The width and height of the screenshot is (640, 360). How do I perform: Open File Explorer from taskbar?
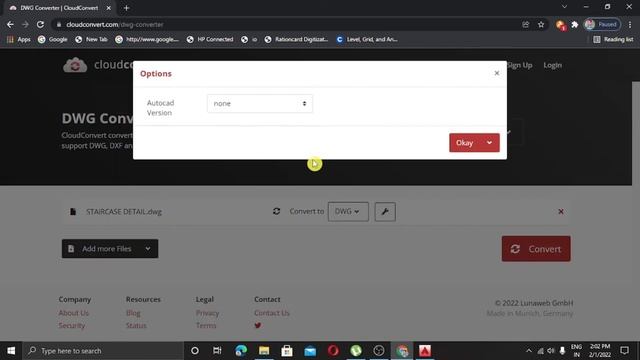coord(264,351)
